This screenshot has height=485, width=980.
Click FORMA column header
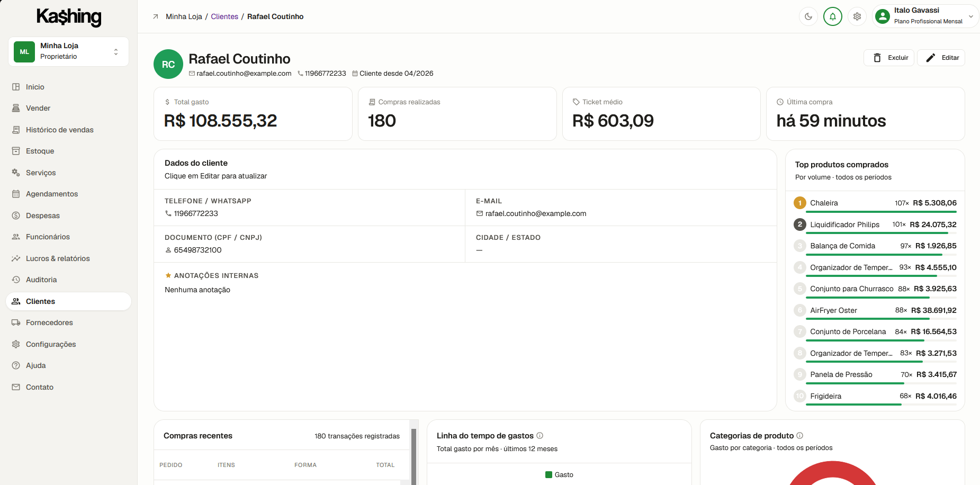305,465
